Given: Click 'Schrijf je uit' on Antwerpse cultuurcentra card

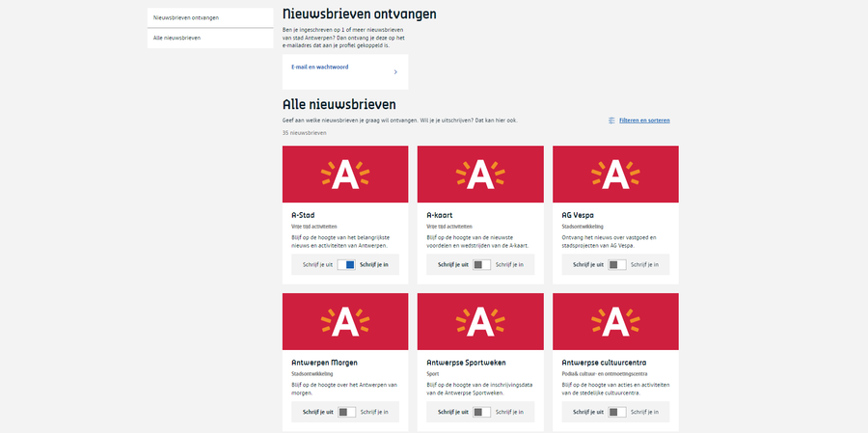Looking at the screenshot, I should pos(588,412).
